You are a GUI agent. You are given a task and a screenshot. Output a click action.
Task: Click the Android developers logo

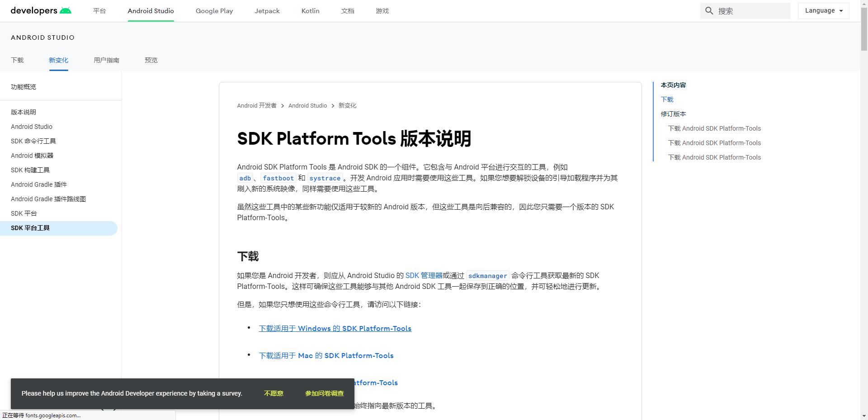click(41, 11)
